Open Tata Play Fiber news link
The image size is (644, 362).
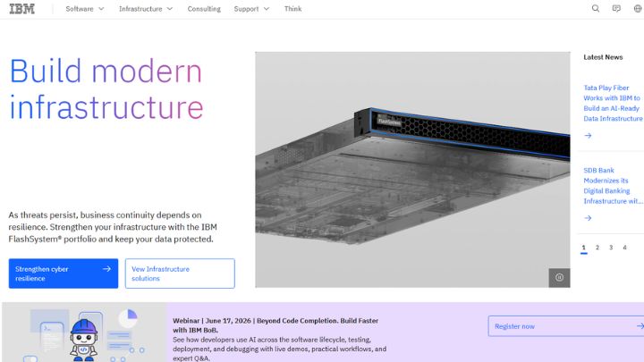tap(613, 103)
